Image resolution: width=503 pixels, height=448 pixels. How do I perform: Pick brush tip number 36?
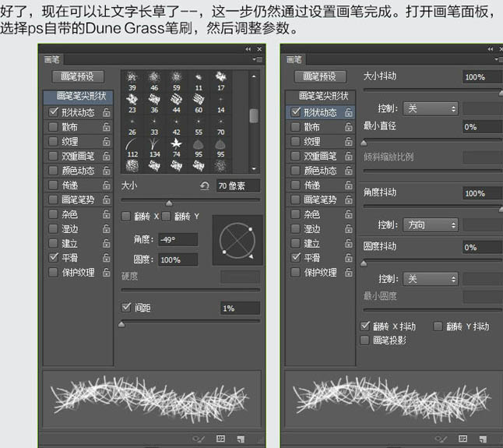click(x=154, y=104)
